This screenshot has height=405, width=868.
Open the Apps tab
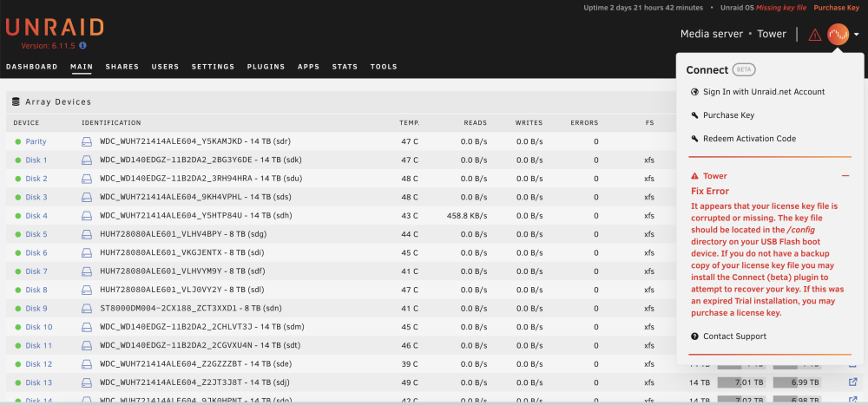pos(308,67)
